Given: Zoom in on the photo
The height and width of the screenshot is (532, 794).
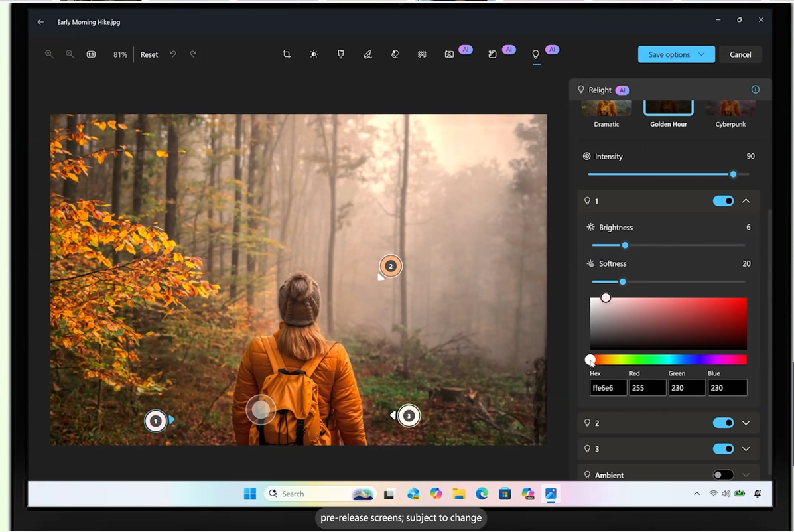Looking at the screenshot, I should [49, 54].
